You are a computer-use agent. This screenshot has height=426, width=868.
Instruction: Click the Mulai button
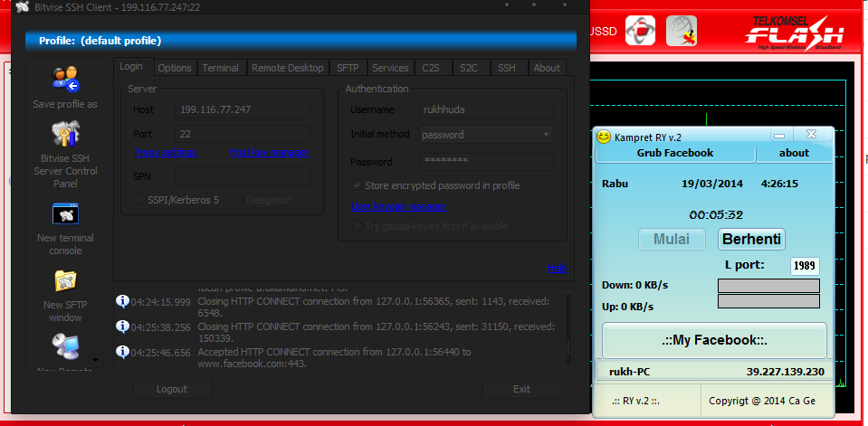pos(672,239)
